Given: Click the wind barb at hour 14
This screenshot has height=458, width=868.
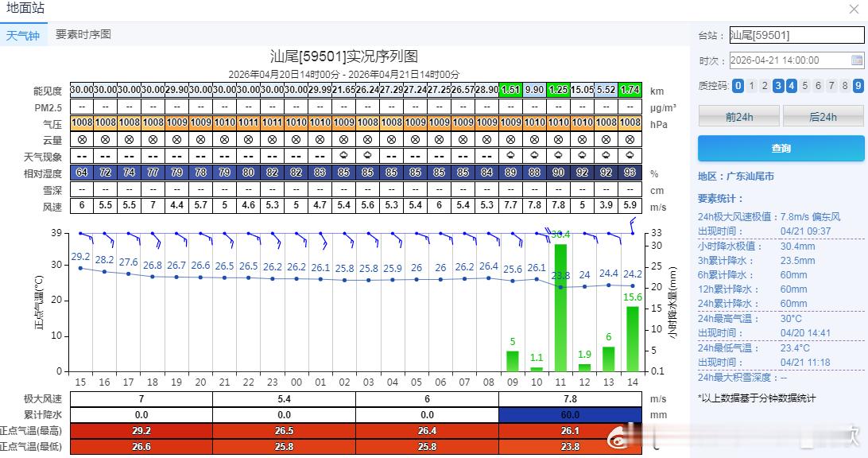Looking at the screenshot, I should click(x=633, y=226).
